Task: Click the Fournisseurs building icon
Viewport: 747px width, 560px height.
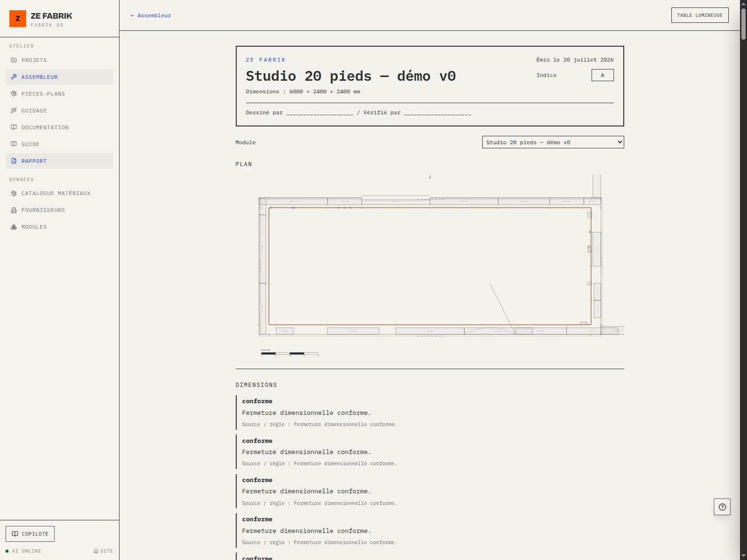Action: click(14, 210)
